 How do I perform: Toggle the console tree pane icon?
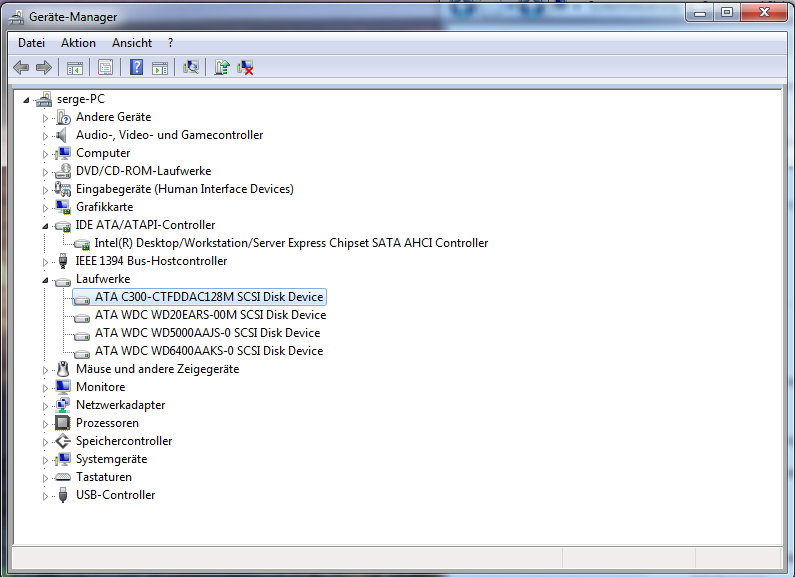(x=75, y=67)
